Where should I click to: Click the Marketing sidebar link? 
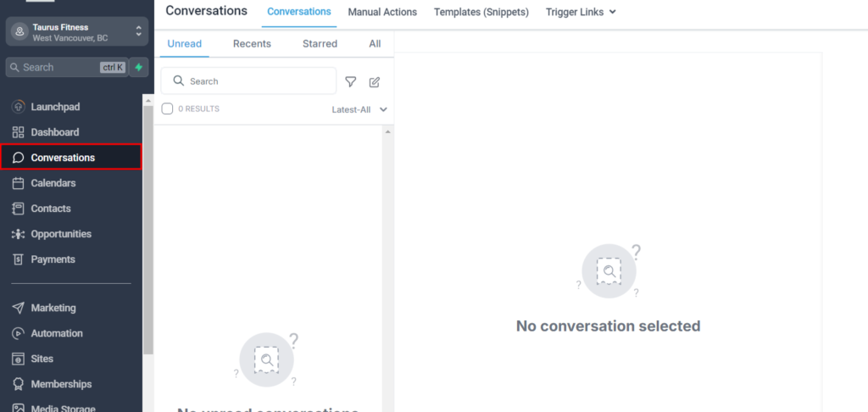(53, 308)
